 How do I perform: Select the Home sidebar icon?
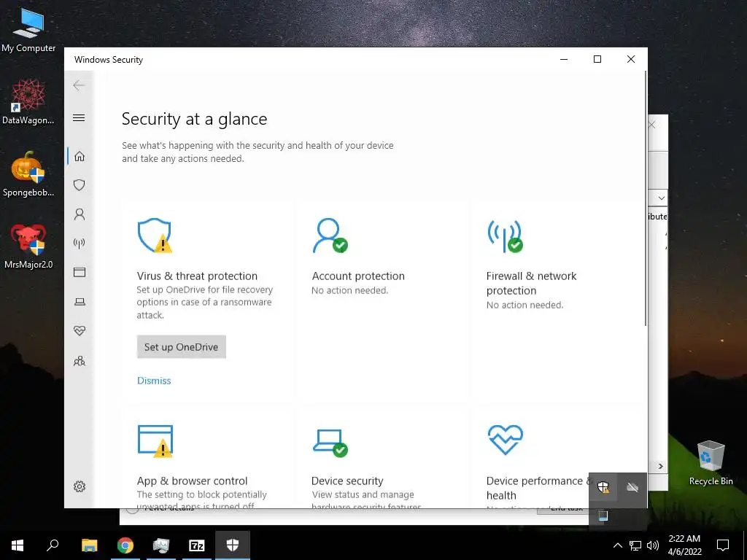pyautogui.click(x=80, y=156)
